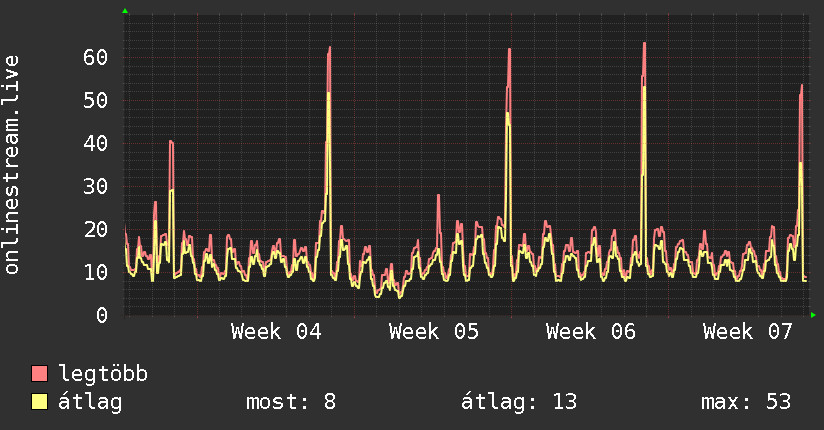Image resolution: width=824 pixels, height=430 pixels.
Task: Click the 'max: 53' statistic
Action: click(746, 402)
